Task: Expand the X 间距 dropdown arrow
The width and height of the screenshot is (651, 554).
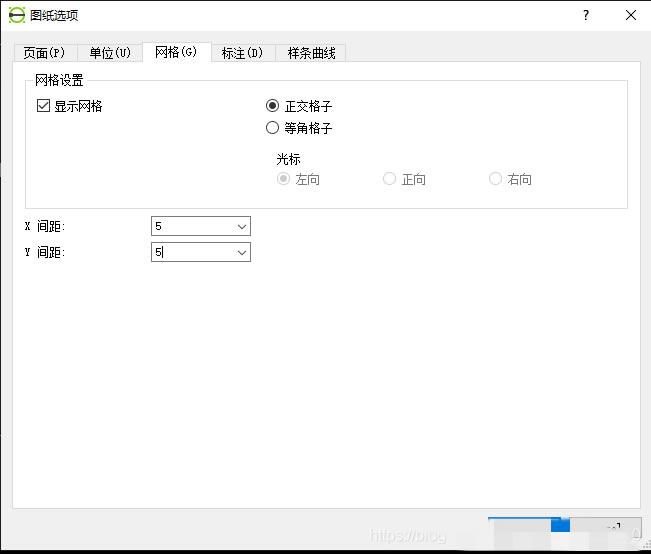Action: (241, 227)
